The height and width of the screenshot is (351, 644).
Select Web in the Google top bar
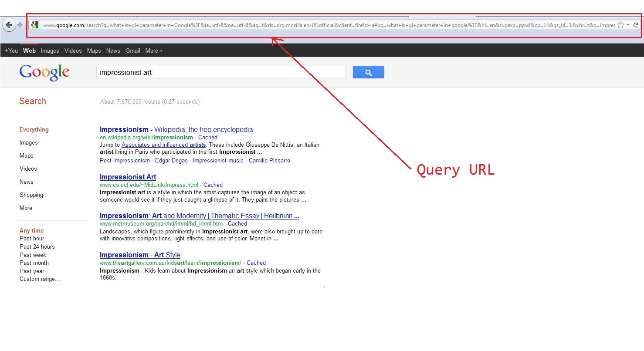(30, 51)
